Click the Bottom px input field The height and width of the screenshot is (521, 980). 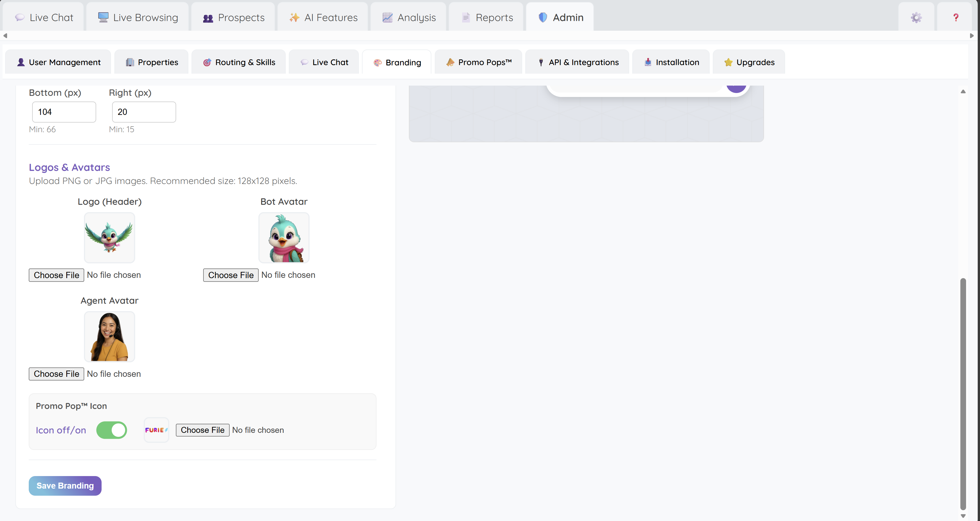63,112
